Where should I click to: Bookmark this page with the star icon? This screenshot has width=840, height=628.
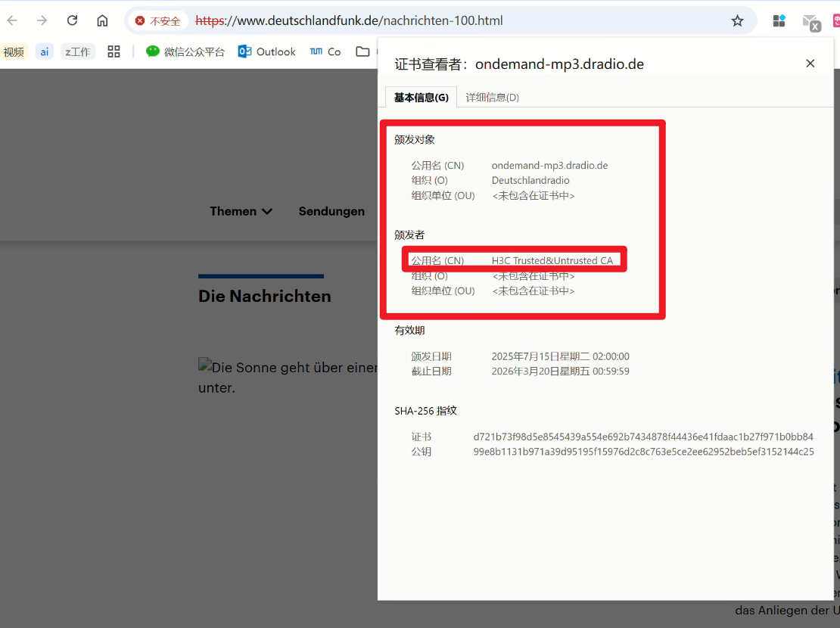point(737,21)
